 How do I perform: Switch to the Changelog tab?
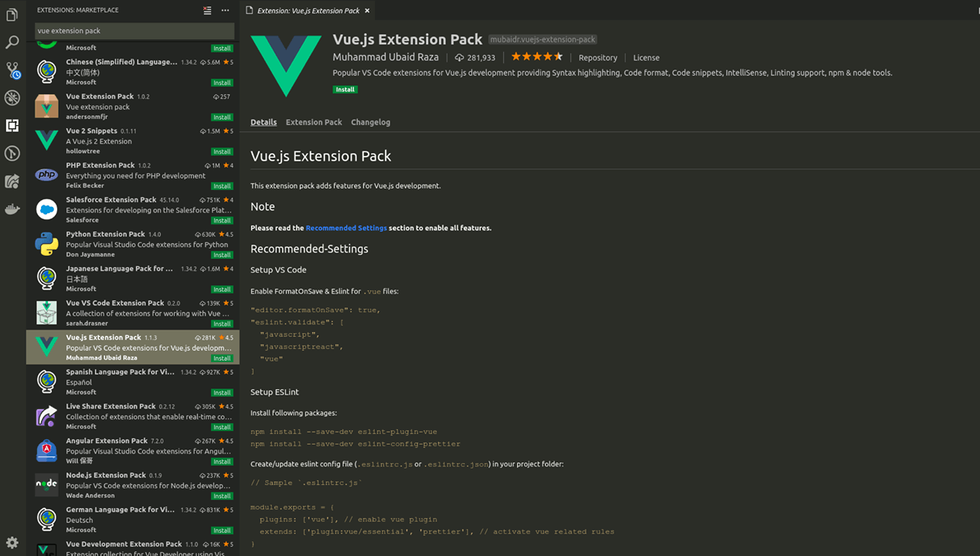pyautogui.click(x=370, y=122)
